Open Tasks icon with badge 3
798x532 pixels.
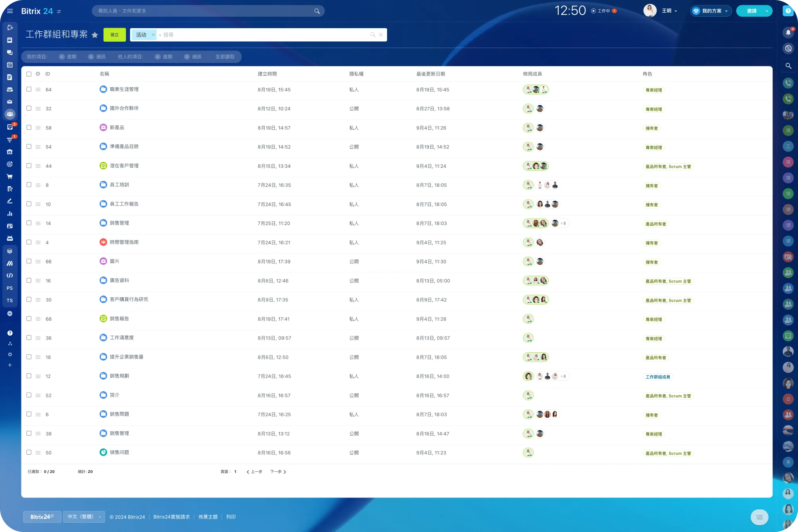click(x=10, y=127)
